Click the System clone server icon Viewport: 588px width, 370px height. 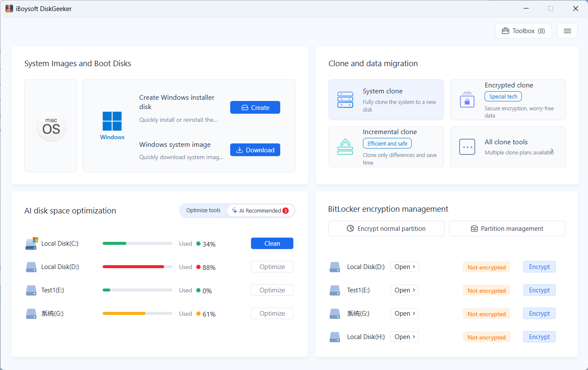point(345,100)
